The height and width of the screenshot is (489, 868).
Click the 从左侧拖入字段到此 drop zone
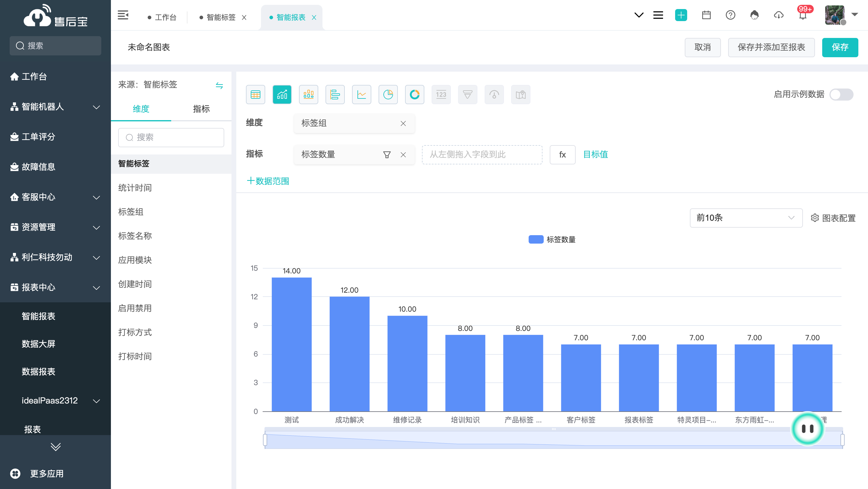pyautogui.click(x=482, y=155)
